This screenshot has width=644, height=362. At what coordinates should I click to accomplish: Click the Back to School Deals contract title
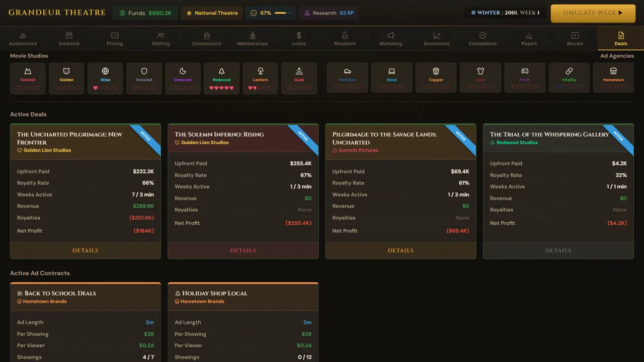pos(60,293)
